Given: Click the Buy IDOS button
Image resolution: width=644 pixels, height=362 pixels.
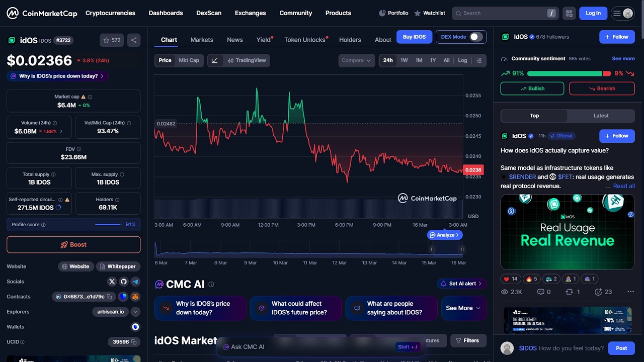Looking at the screenshot, I should click(414, 37).
